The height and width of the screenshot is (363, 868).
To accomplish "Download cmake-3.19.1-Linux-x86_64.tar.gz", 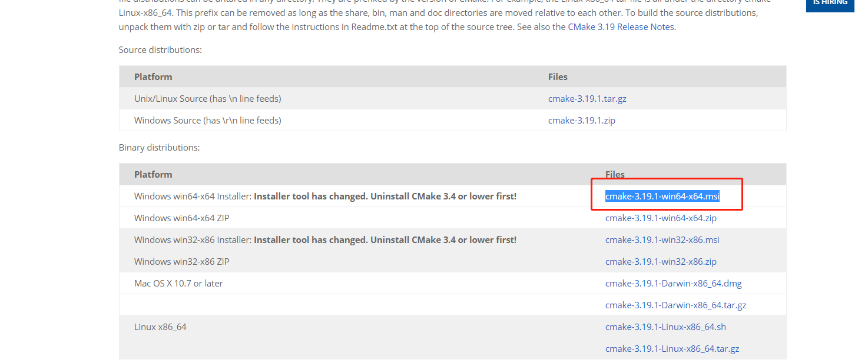I will [672, 349].
